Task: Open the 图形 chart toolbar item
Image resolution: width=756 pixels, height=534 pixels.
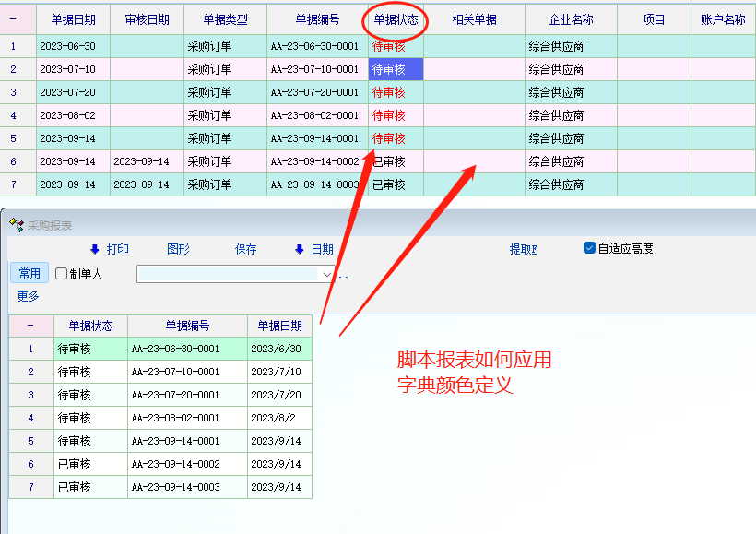Action: tap(178, 249)
